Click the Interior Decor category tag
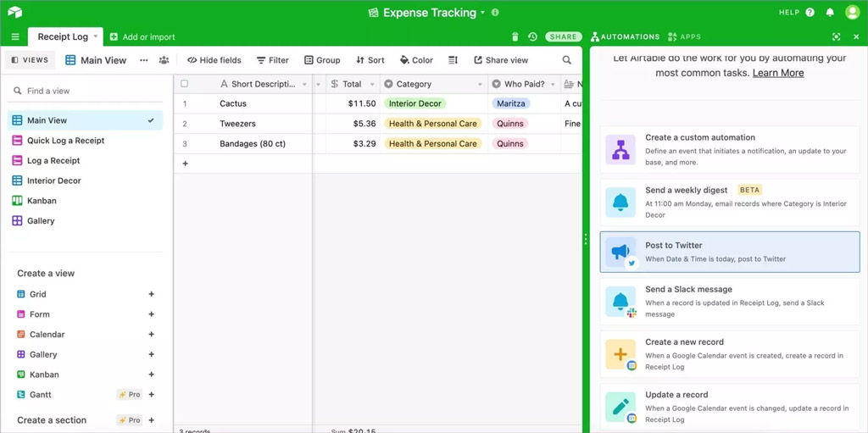 pos(415,103)
